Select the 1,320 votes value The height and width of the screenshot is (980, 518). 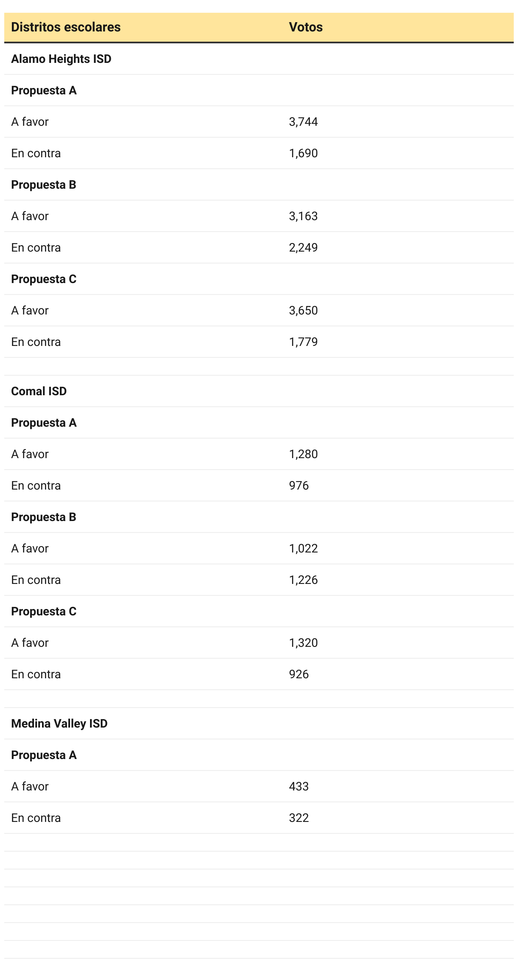(x=303, y=643)
